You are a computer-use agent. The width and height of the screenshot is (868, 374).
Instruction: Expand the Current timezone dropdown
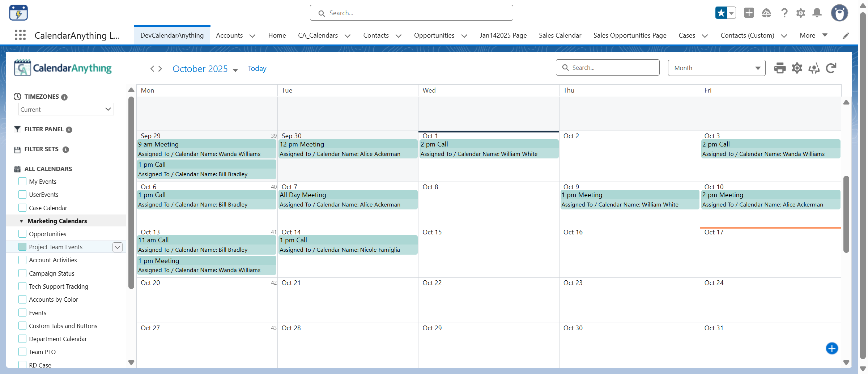66,109
